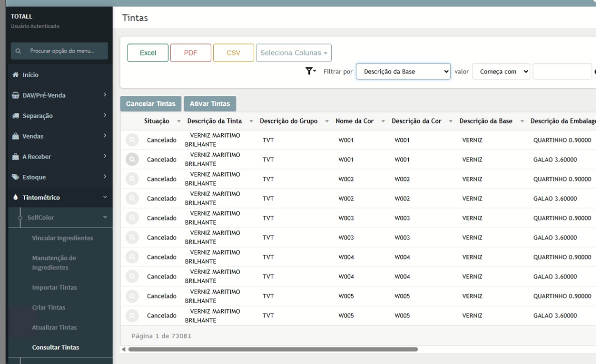Open the Situação column header arrow
Image resolution: width=596 pixels, height=364 pixels.
pos(179,121)
